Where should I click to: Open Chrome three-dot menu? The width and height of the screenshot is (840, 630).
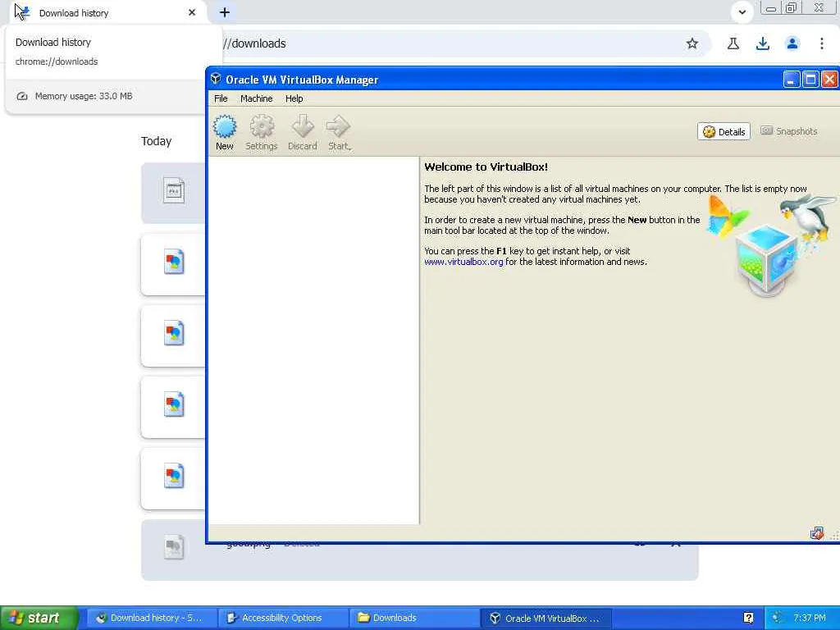821,43
